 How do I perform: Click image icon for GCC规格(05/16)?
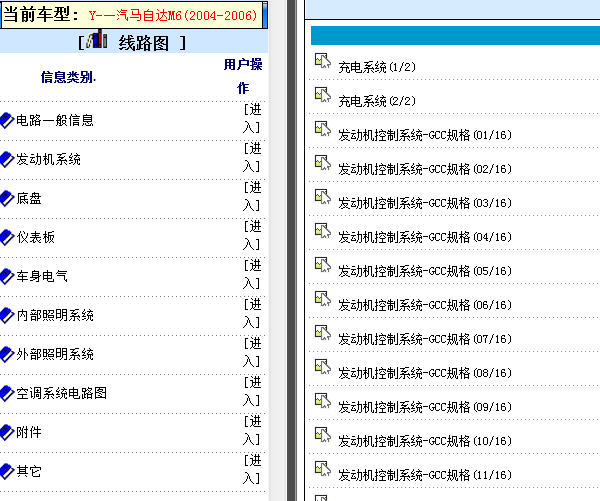(x=323, y=265)
